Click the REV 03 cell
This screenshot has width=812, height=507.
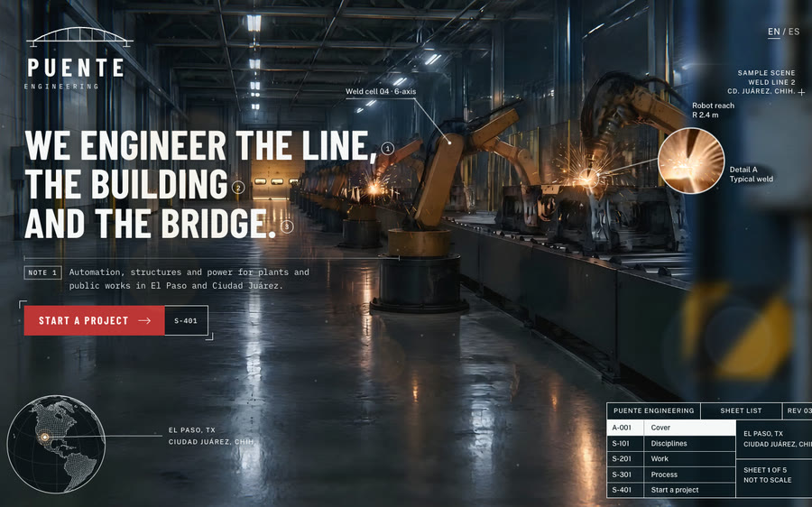pyautogui.click(x=798, y=410)
